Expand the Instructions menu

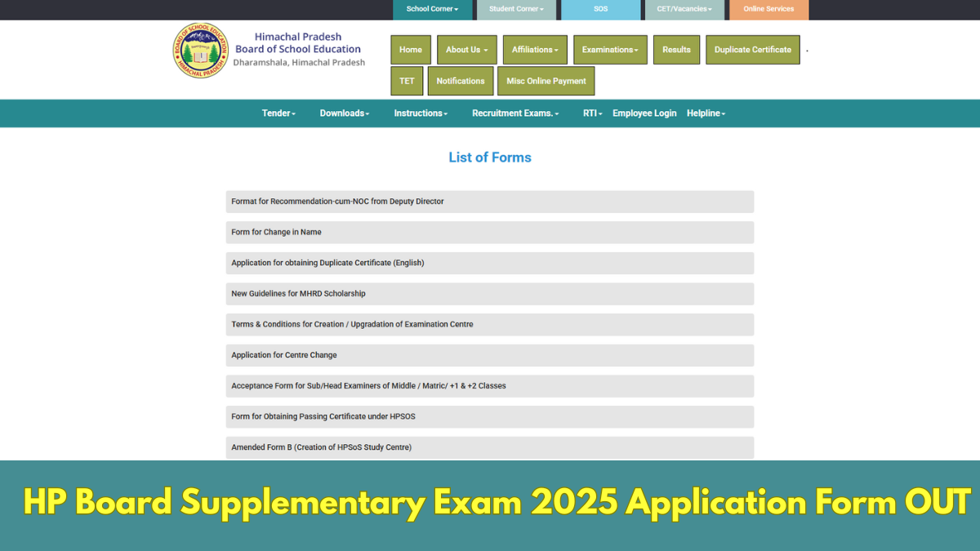click(x=421, y=113)
